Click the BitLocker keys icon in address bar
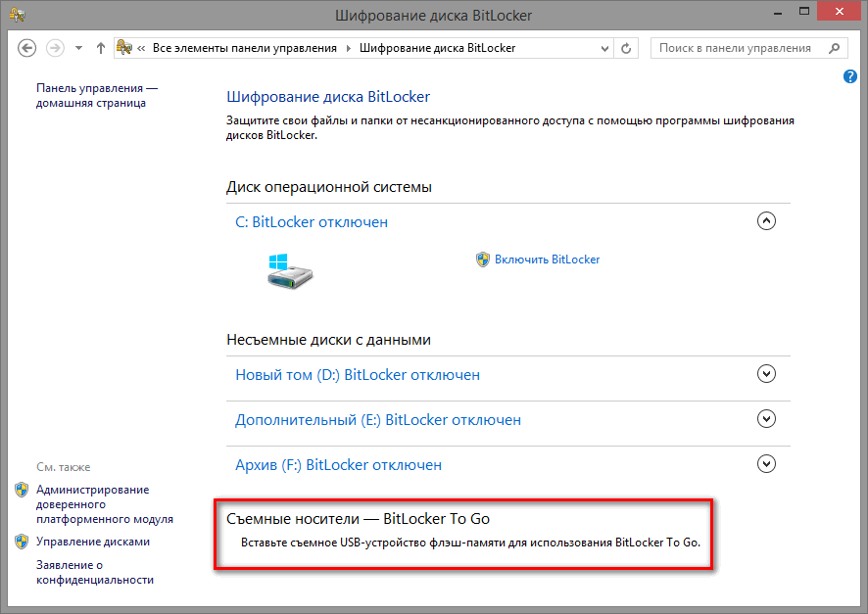The width and height of the screenshot is (868, 614). tap(124, 48)
